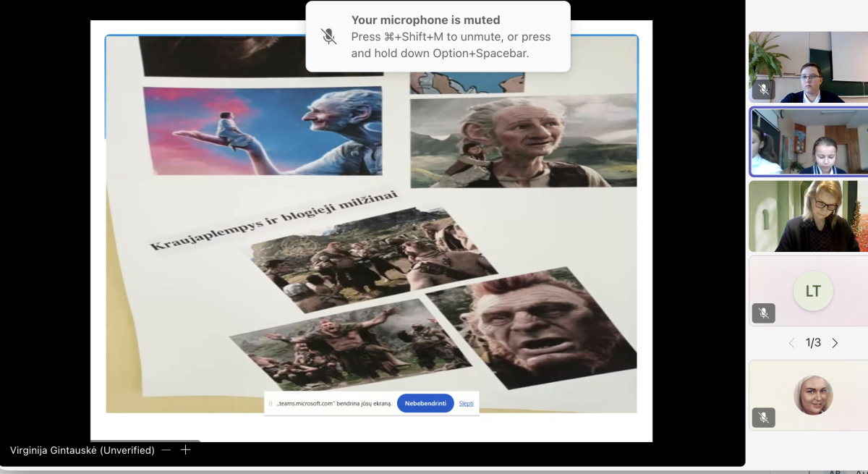Click the drag handle on the screen-sharing bar
This screenshot has width=868, height=474.
(271, 404)
